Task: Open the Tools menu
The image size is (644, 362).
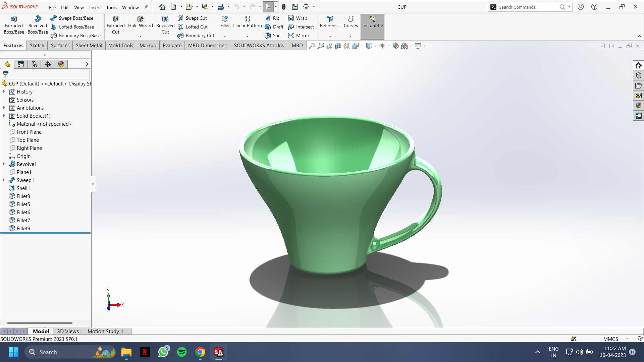Action: tap(111, 7)
